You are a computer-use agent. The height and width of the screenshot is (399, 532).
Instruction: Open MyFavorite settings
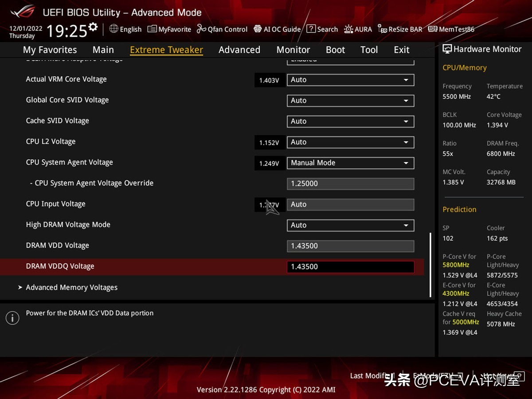click(x=169, y=29)
